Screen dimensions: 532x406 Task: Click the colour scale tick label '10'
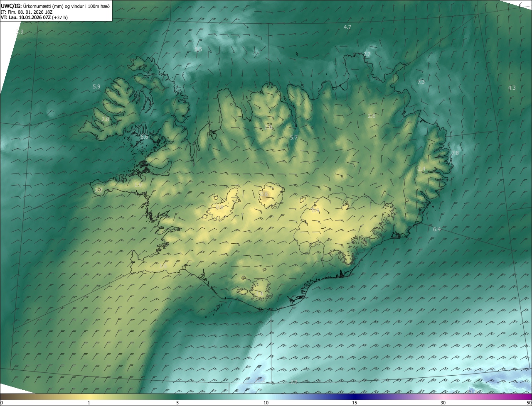coord(266,403)
